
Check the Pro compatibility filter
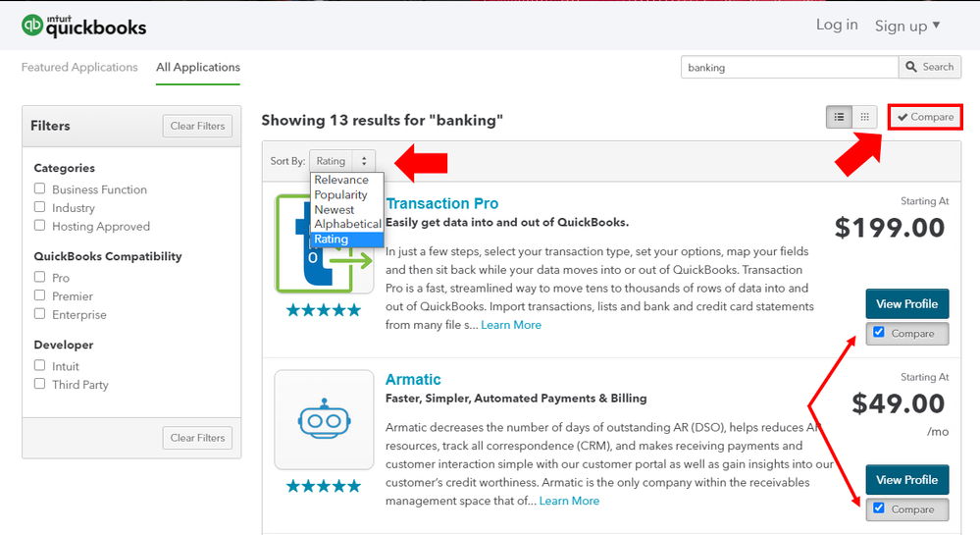coord(40,277)
